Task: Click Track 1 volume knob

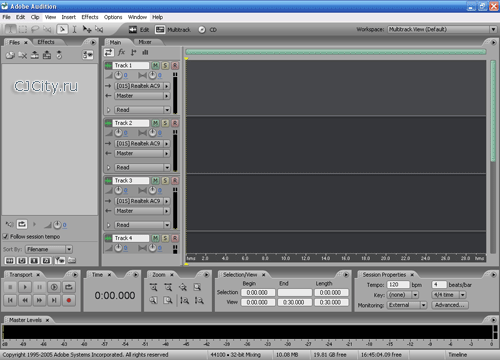Action: click(119, 76)
